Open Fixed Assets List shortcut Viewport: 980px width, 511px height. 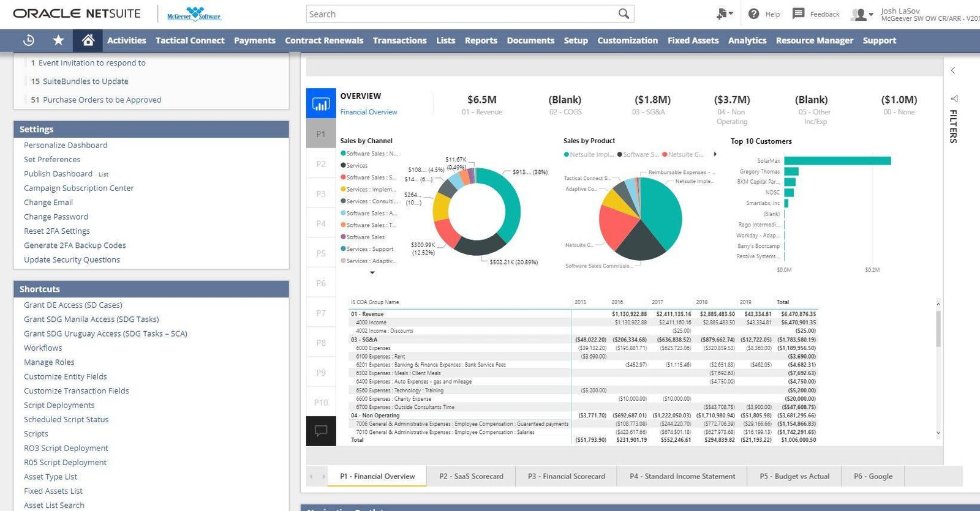[x=53, y=491]
